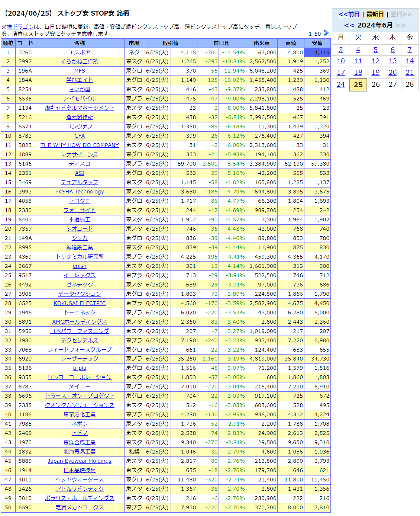
Task: Select highlighted calendar date 25
Action: (358, 85)
